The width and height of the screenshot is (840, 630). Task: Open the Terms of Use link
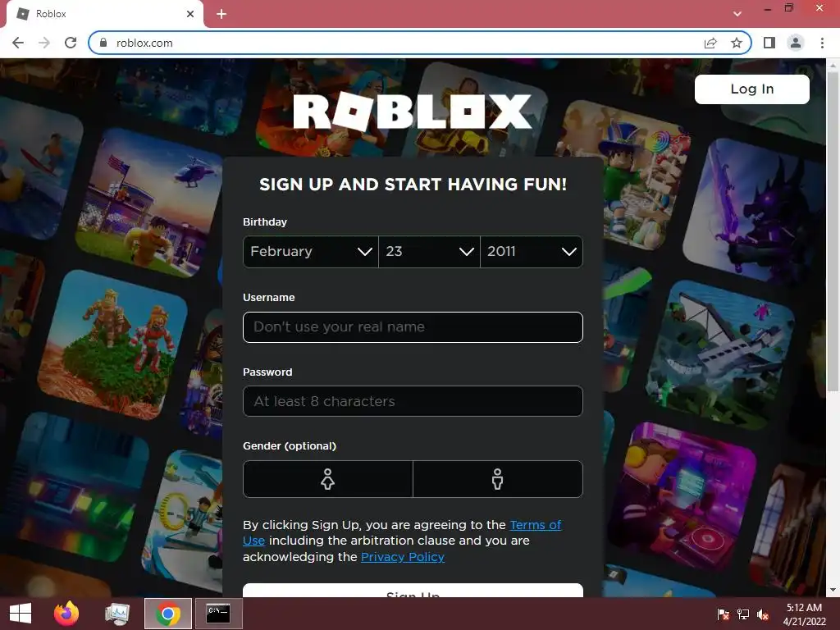[x=536, y=525]
